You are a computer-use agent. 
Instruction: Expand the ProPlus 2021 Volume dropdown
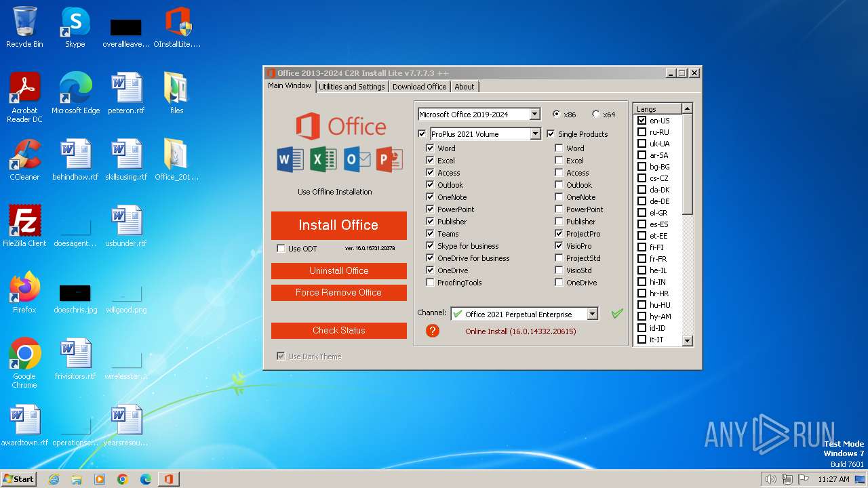tap(535, 134)
